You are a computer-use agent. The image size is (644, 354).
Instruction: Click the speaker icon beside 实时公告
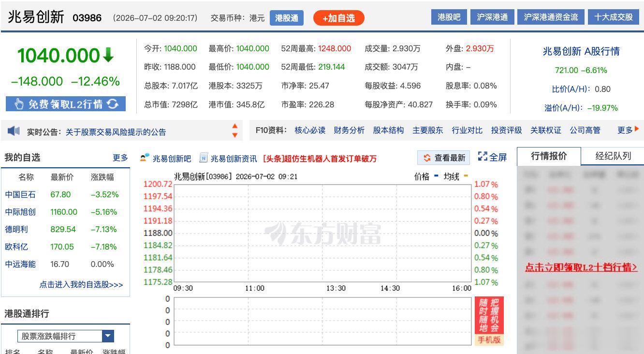click(14, 131)
